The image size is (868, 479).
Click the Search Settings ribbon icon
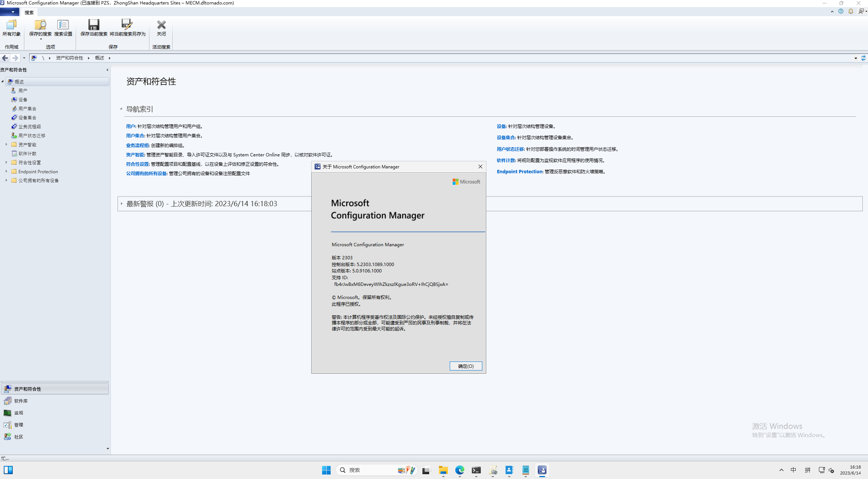tap(63, 25)
